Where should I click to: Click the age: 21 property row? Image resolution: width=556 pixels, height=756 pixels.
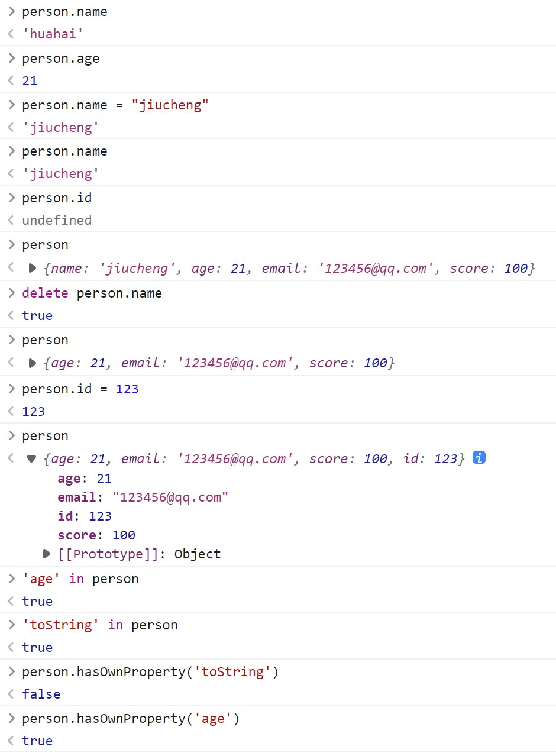(85, 478)
